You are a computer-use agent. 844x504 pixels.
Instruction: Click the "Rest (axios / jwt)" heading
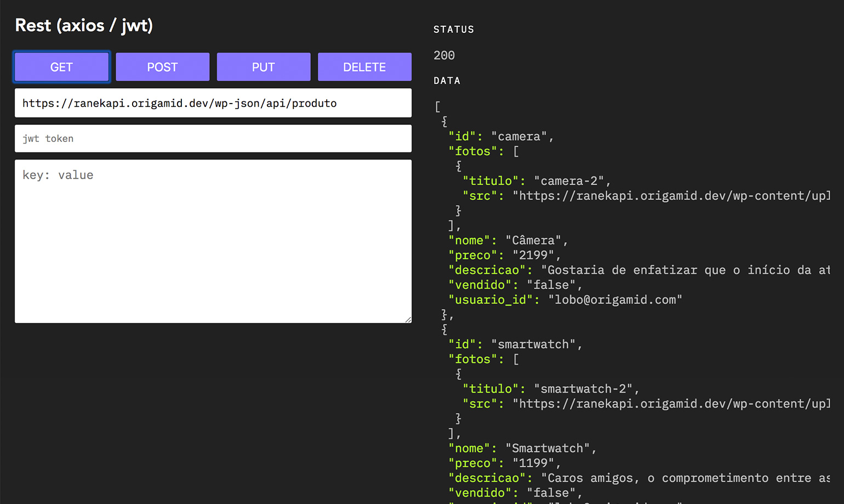click(x=84, y=25)
